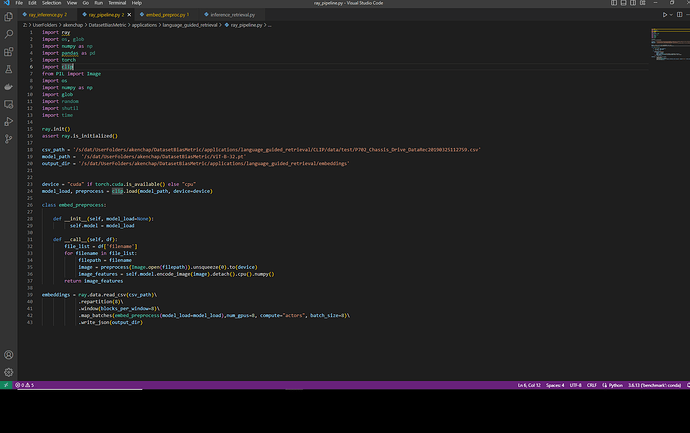Click the ray_pipeline.py breadcrumb segment
The height and width of the screenshot is (433, 690).
tap(243, 25)
